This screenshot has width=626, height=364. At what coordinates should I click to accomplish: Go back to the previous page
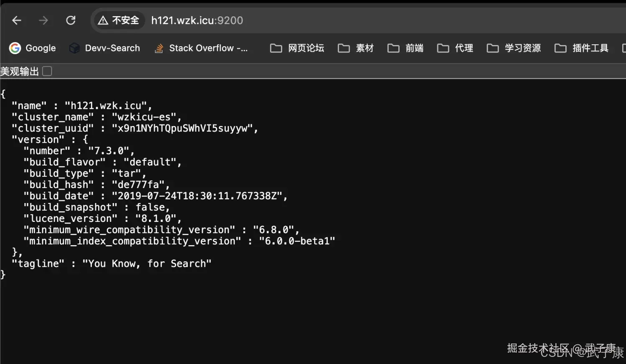(x=17, y=20)
